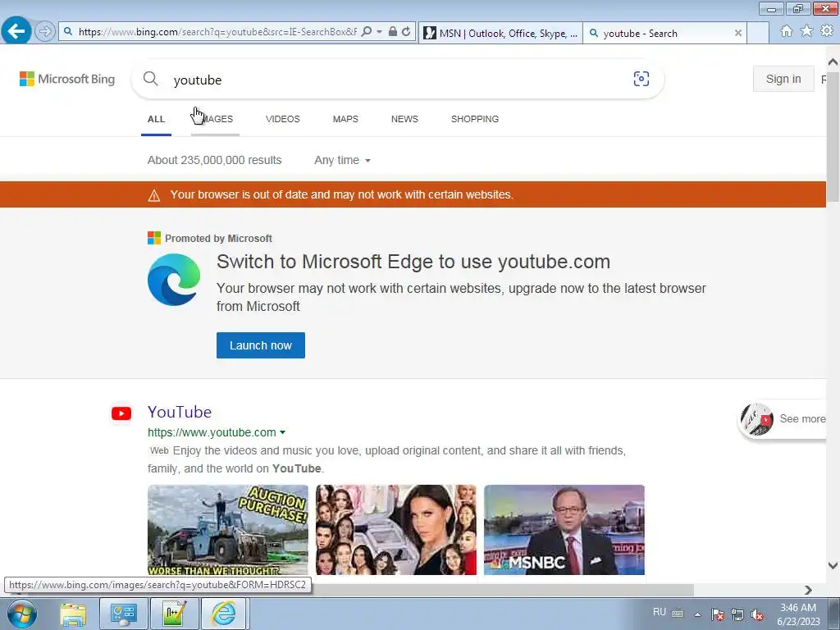This screenshot has width=840, height=630.
Task: Click the Promoted by Microsoft label
Action: click(218, 239)
